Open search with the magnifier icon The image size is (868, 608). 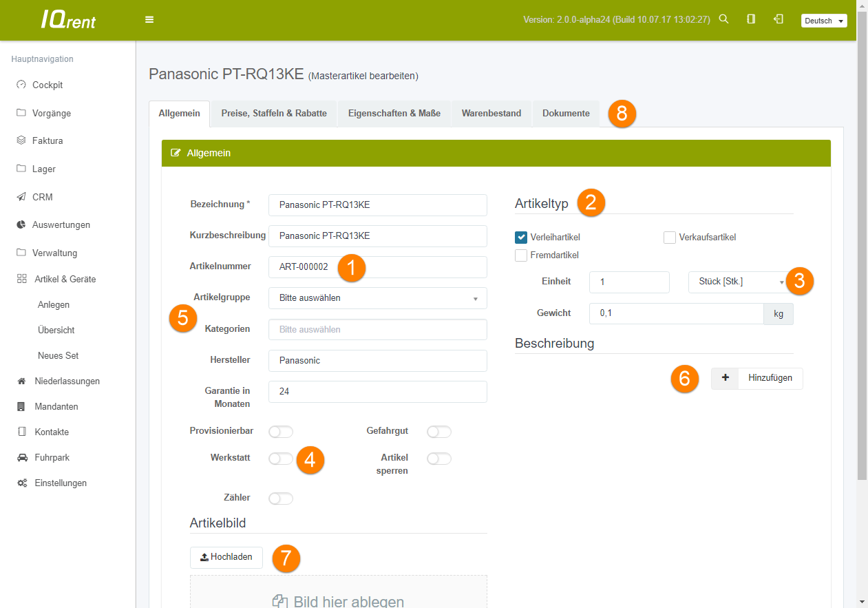coord(723,19)
